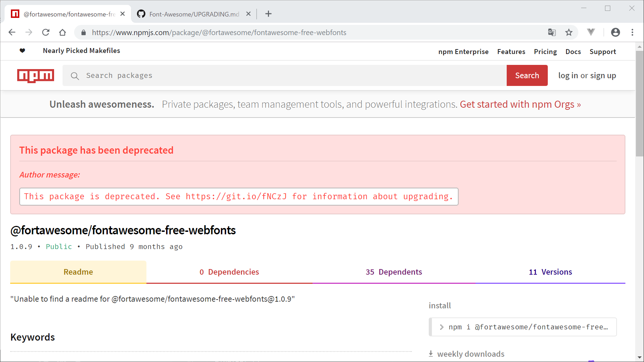Open a new browser tab
644x362 pixels.
tap(268, 14)
